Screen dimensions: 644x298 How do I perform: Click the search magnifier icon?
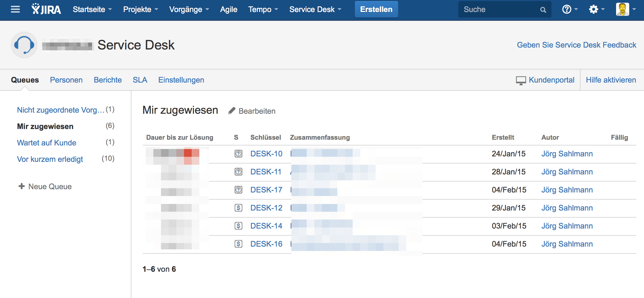click(543, 10)
